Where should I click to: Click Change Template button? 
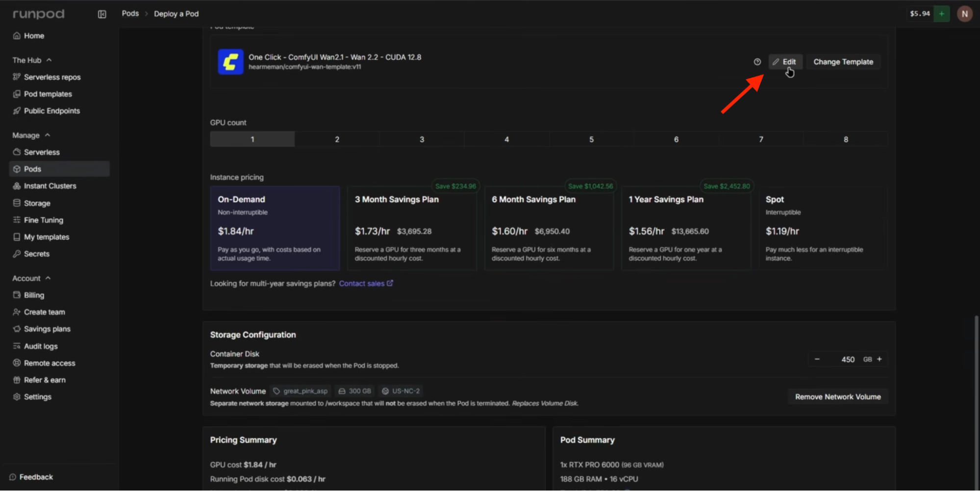(x=843, y=62)
